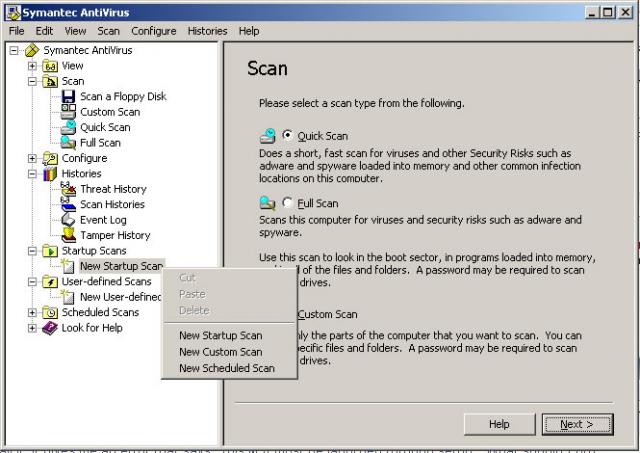This screenshot has width=640, height=453.
Task: Click the floppy disk icon for Scan a Floppy Disk
Action: coord(68,97)
